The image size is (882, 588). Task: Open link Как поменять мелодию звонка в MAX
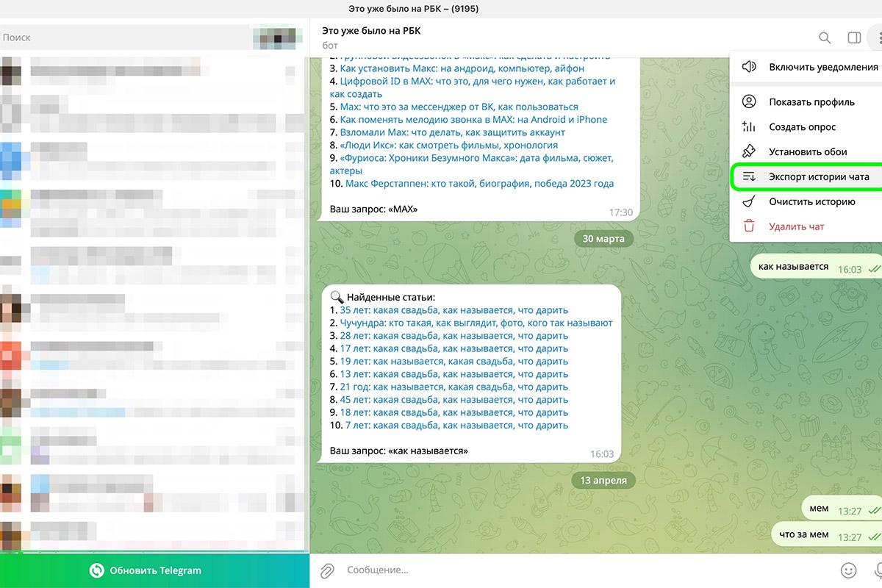point(473,119)
